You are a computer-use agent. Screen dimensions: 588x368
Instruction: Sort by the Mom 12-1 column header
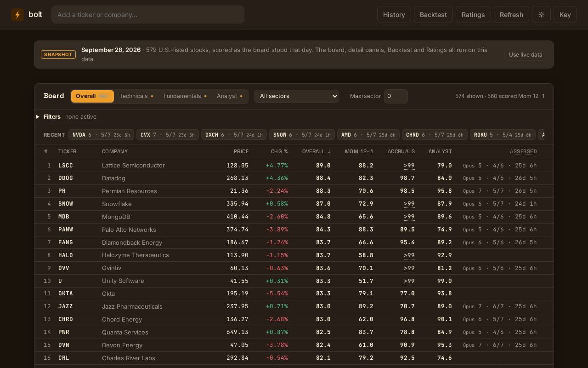(359, 151)
